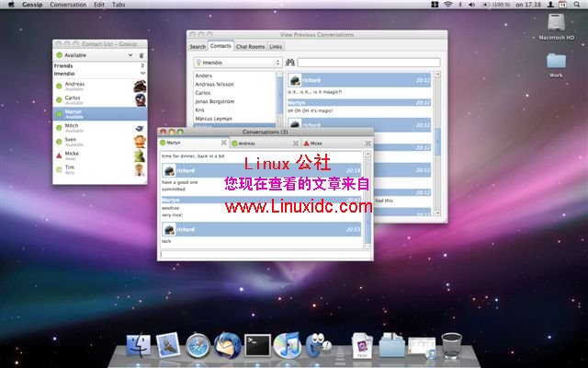Screen dimensions: 588x368
Task: Open the Edit menu
Action: point(99,5)
